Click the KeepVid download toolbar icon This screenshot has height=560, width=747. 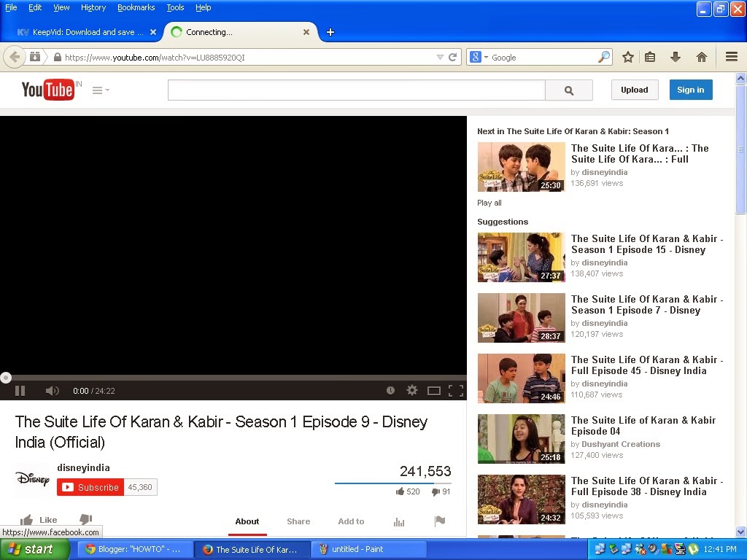pos(35,57)
